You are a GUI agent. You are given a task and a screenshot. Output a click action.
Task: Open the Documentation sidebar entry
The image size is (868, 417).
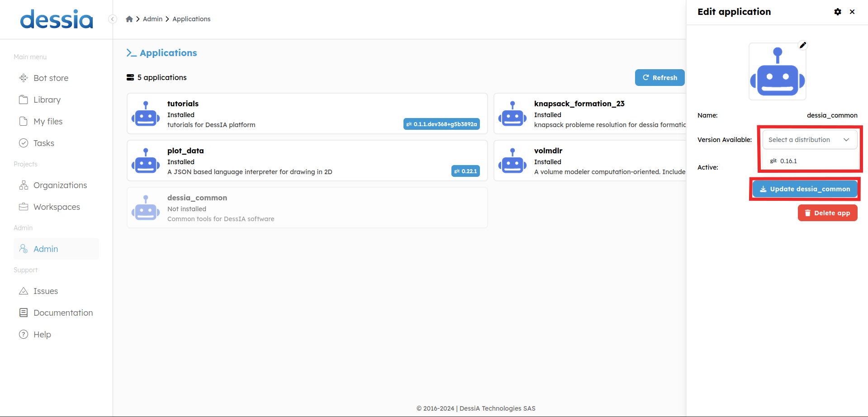tap(56, 313)
